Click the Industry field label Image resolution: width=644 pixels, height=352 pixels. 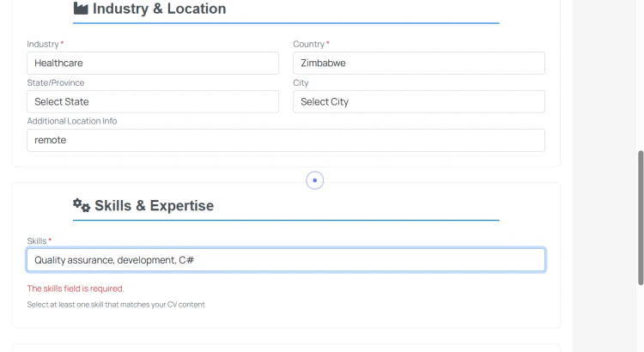(43, 44)
